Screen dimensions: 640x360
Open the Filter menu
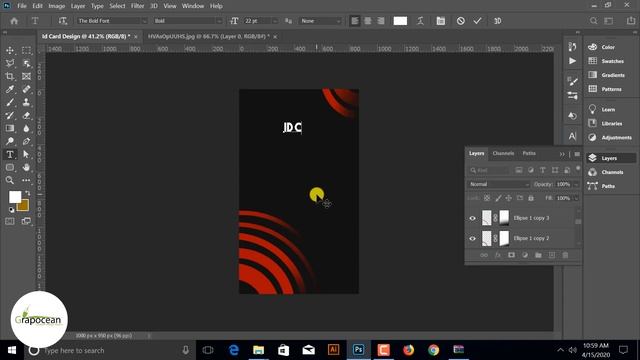click(138, 6)
